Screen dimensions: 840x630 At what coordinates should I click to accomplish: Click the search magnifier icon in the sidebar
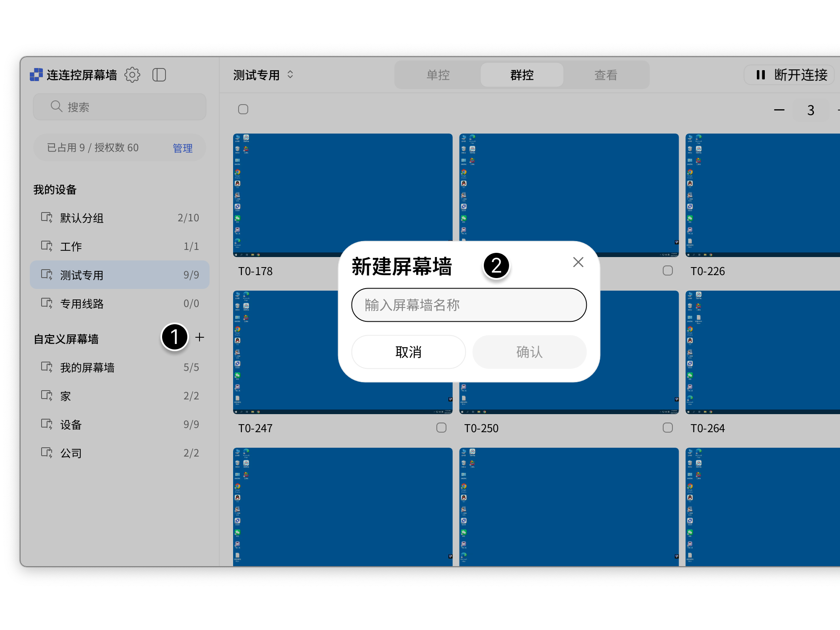(x=56, y=106)
